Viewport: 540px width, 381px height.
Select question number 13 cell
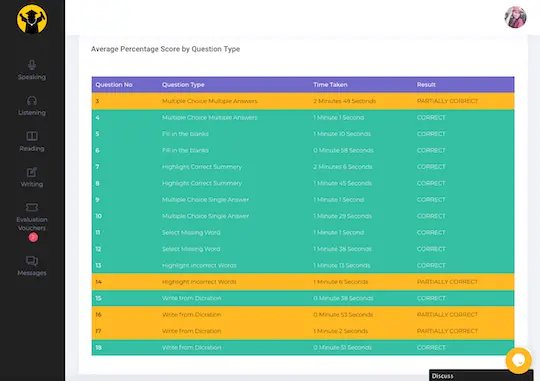tap(98, 265)
